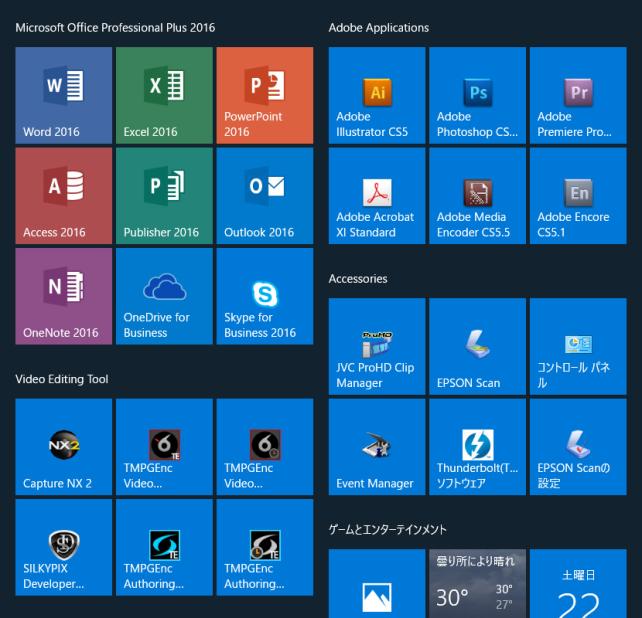
Task: Open Thunderbolt ソフトウェア tile
Action: point(477,447)
